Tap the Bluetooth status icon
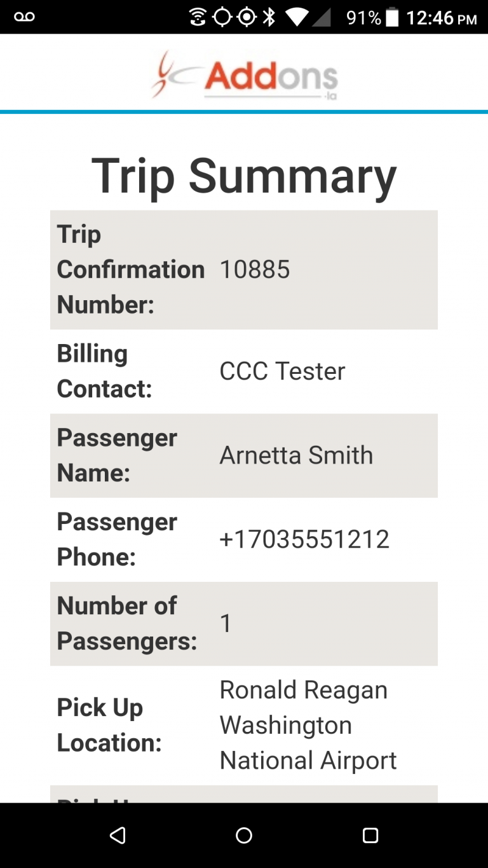Viewport: 488px width, 868px height. (x=269, y=17)
